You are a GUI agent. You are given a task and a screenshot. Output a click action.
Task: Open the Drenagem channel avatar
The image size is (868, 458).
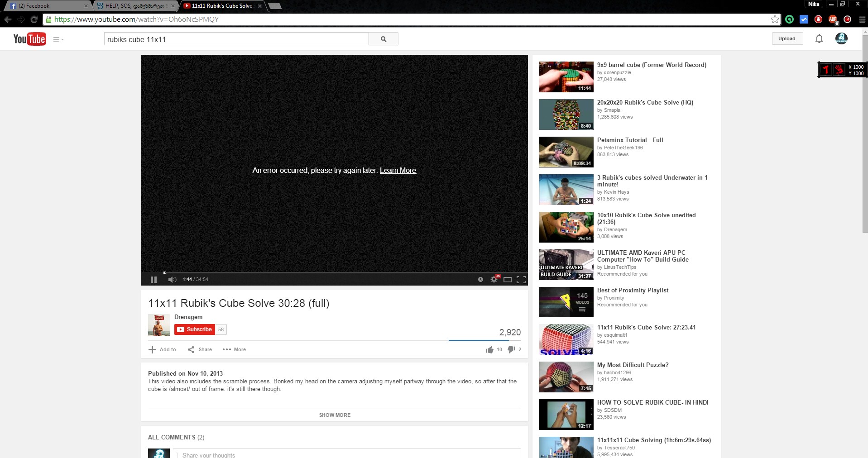pos(159,325)
